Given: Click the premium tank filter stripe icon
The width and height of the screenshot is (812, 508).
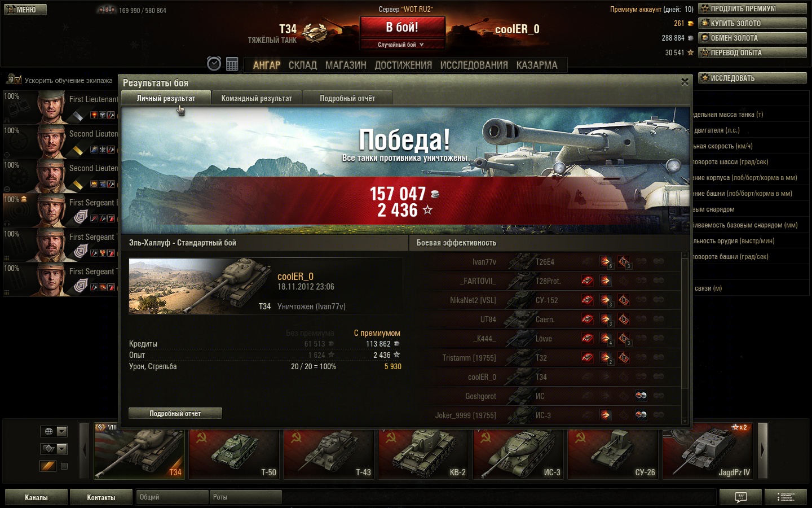Looking at the screenshot, I should click(48, 466).
